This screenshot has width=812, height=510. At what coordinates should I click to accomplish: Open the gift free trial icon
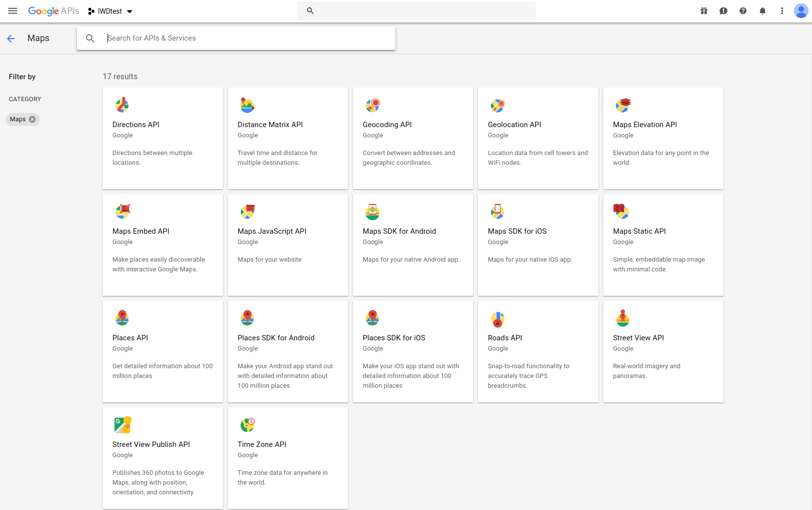pos(704,11)
